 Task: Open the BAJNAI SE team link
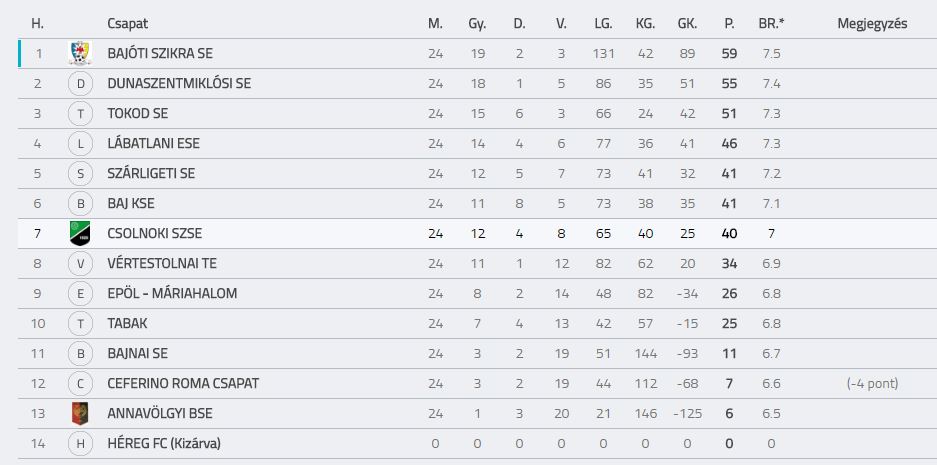click(x=137, y=353)
